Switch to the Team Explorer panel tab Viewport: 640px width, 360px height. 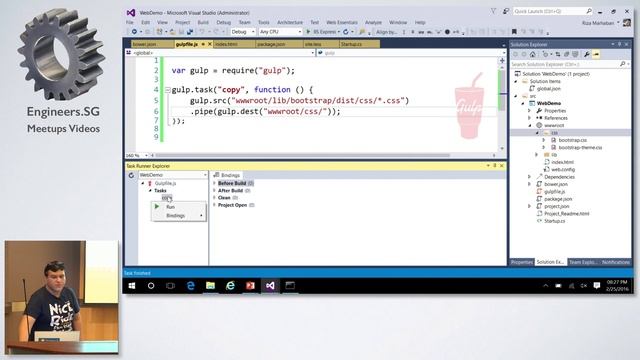[x=583, y=262]
